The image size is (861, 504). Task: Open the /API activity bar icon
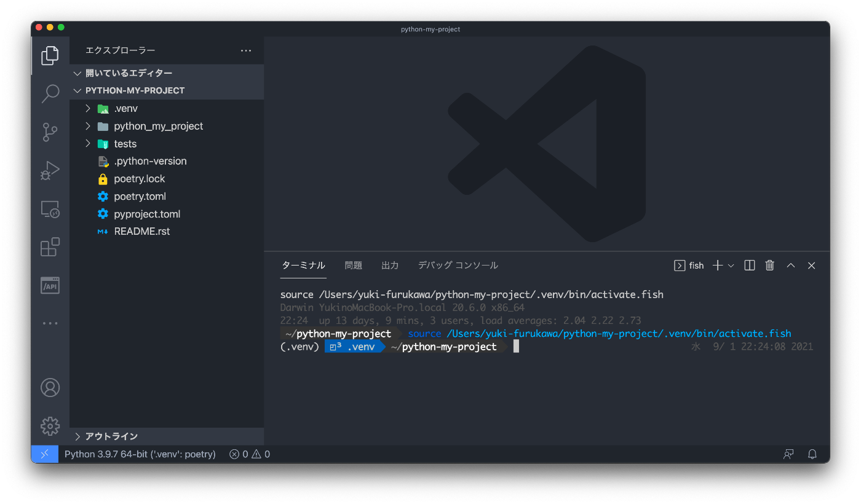point(50,285)
